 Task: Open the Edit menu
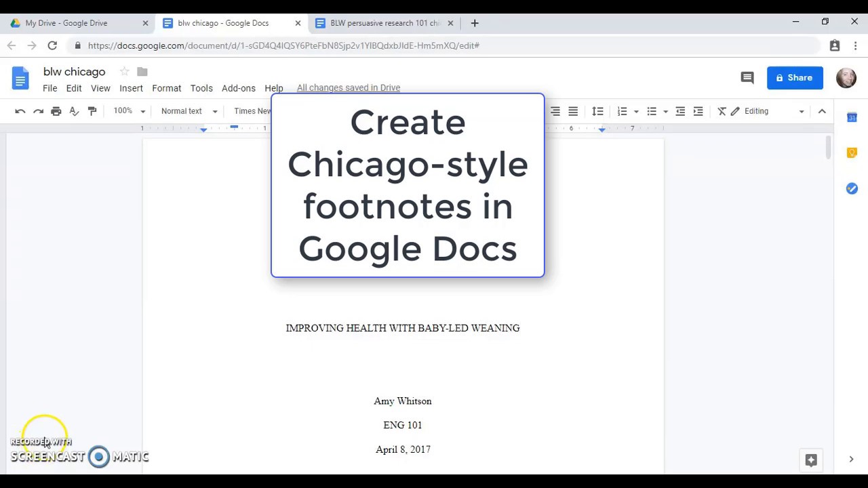click(74, 88)
